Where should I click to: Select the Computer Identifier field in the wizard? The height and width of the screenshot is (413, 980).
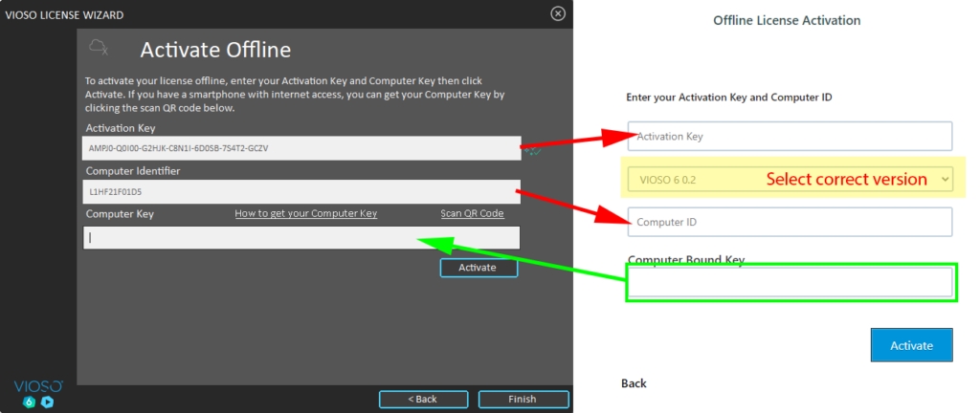point(301,192)
